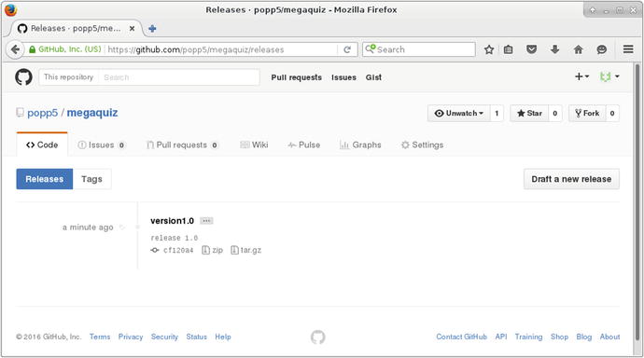The image size is (644, 358).
Task: Open the Security footer link
Action: [x=164, y=337]
